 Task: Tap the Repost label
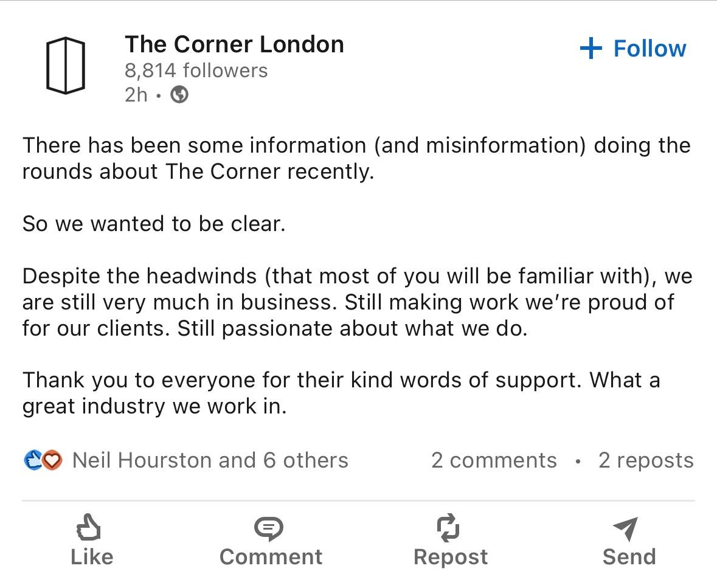coord(451,558)
